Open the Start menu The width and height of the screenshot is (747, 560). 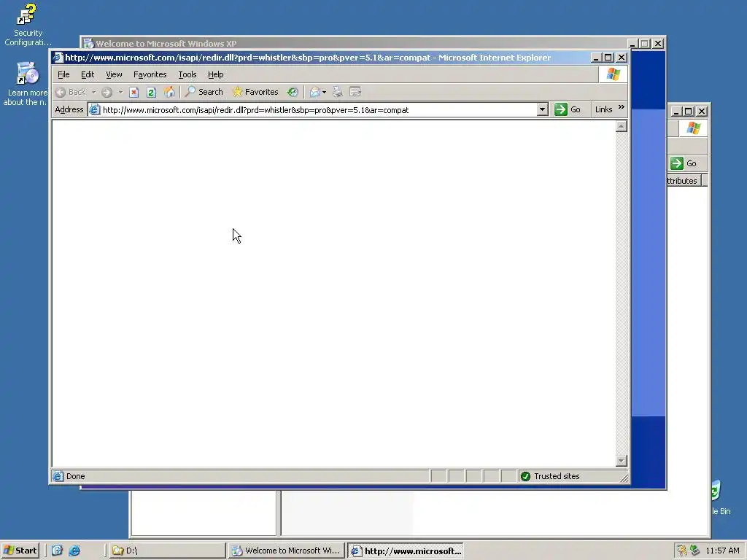click(20, 551)
